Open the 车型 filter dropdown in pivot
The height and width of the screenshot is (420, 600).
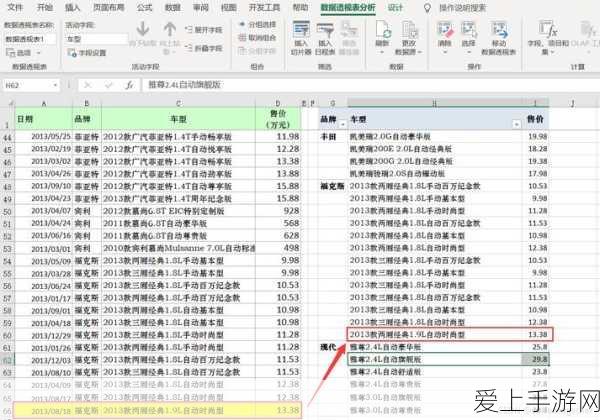pos(517,124)
